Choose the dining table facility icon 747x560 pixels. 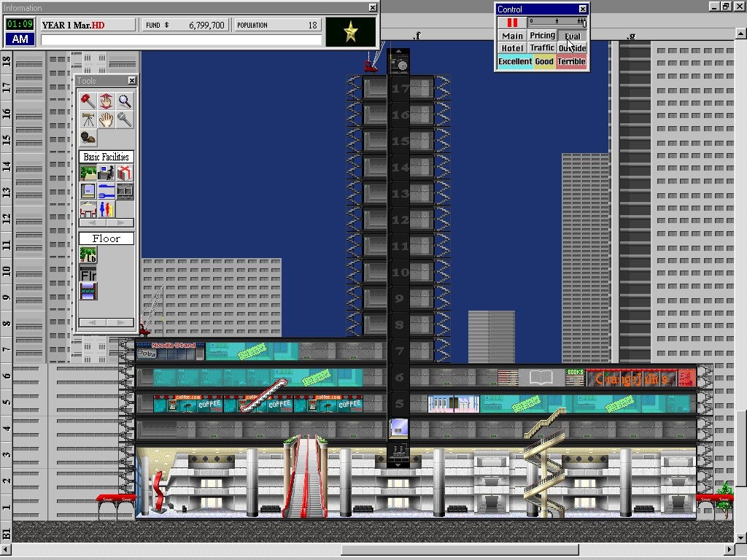coord(88,209)
